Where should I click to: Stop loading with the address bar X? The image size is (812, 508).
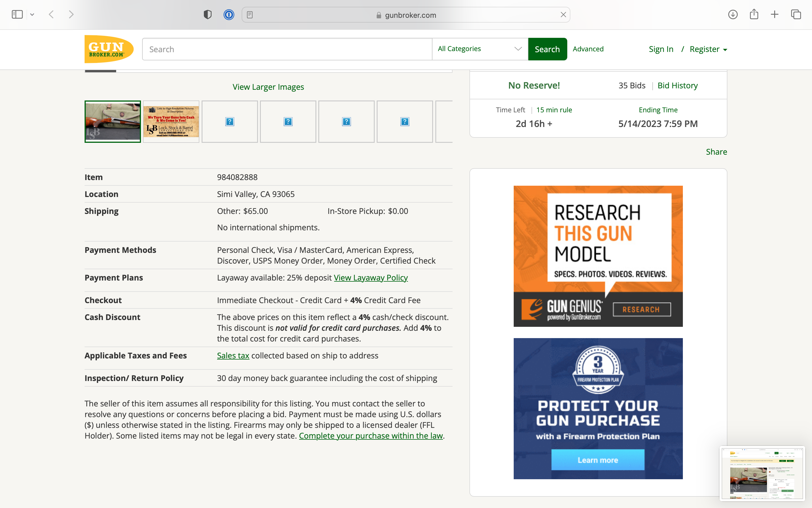[563, 15]
